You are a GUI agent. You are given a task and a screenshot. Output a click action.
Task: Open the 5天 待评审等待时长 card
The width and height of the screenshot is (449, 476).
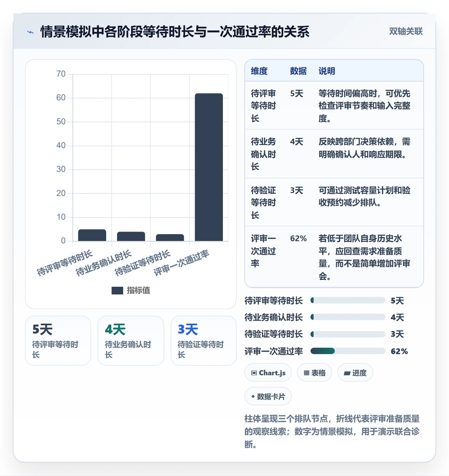(x=58, y=341)
